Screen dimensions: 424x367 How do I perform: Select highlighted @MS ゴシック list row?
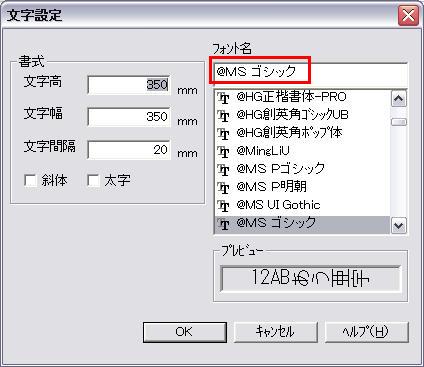(303, 224)
